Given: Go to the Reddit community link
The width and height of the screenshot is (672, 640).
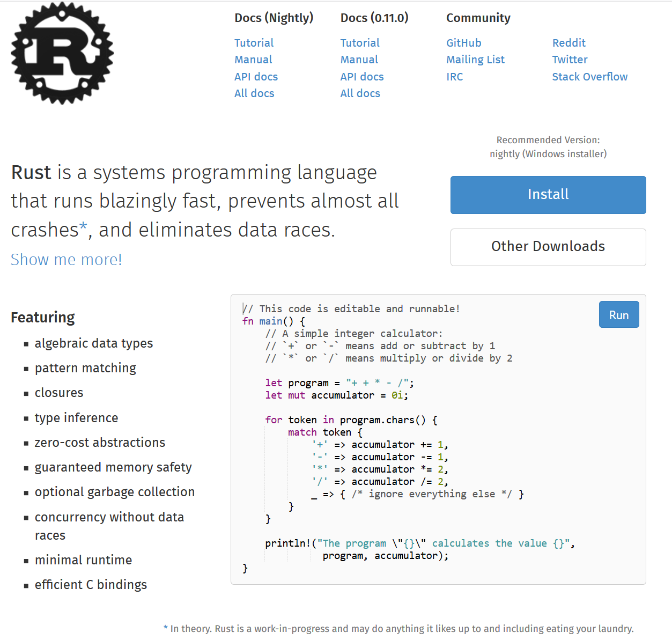Looking at the screenshot, I should click(x=568, y=43).
